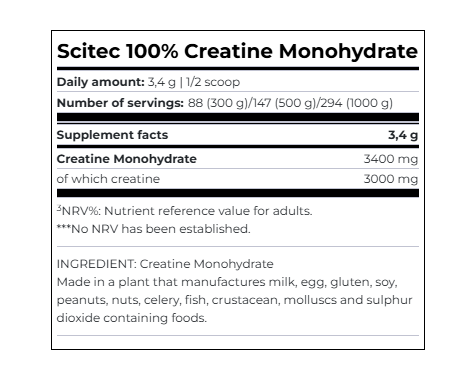This screenshot has height=373, width=471.
Task: Click the thick black bar above Supplement facts
Action: tap(238, 117)
